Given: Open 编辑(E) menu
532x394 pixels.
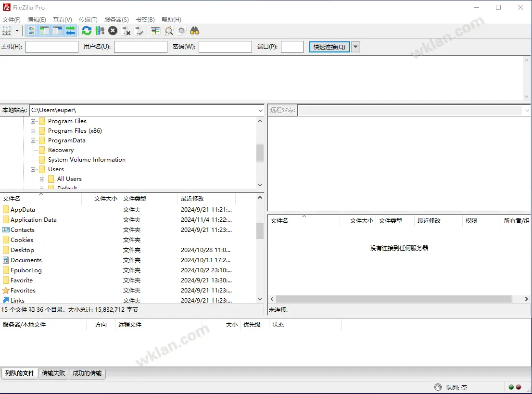Looking at the screenshot, I should click(x=37, y=19).
